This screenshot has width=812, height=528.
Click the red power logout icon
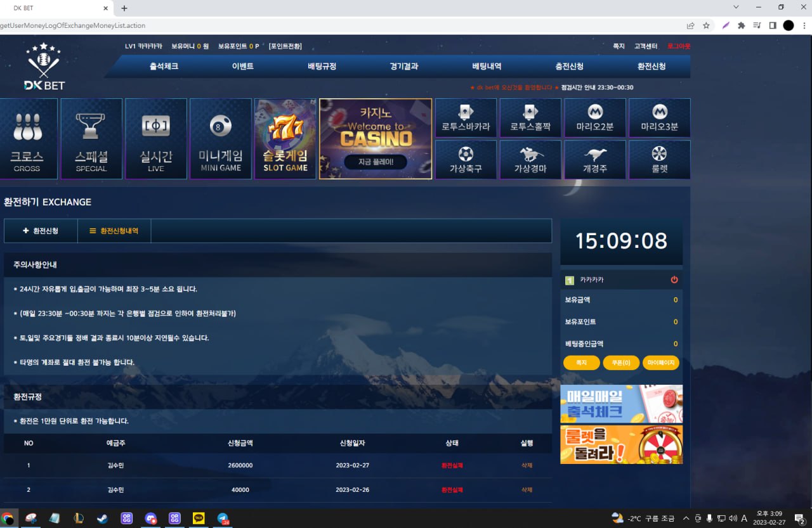[x=674, y=280]
